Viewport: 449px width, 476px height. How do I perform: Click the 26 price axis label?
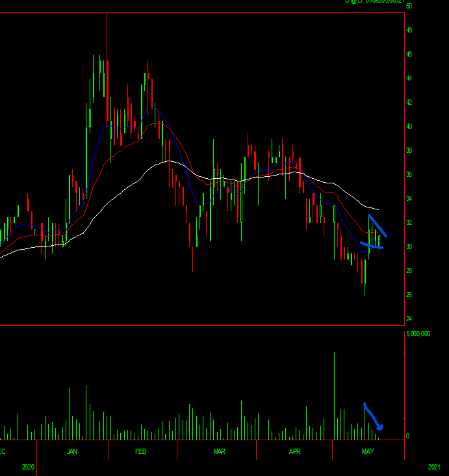click(409, 295)
